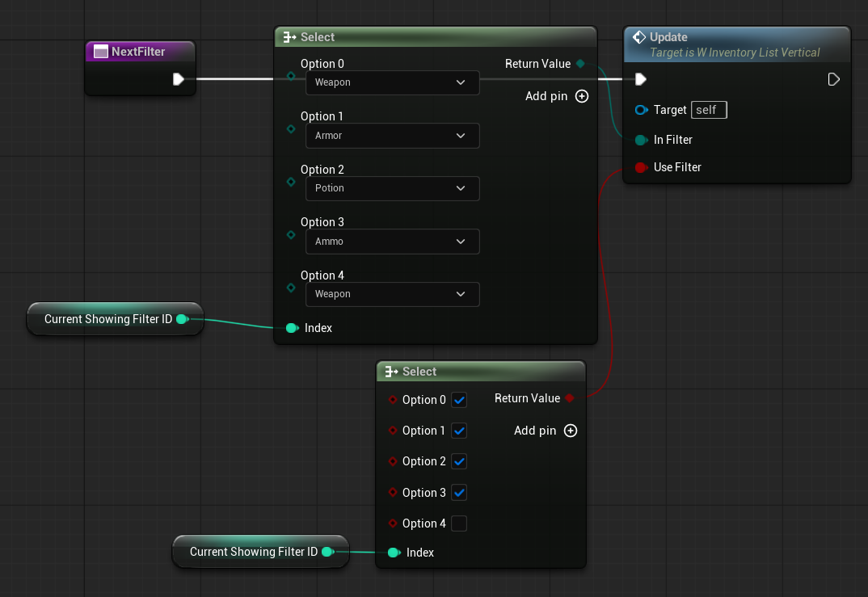Click the Index input pin on top Select node
Viewport: 868px width, 597px height.
tap(292, 328)
